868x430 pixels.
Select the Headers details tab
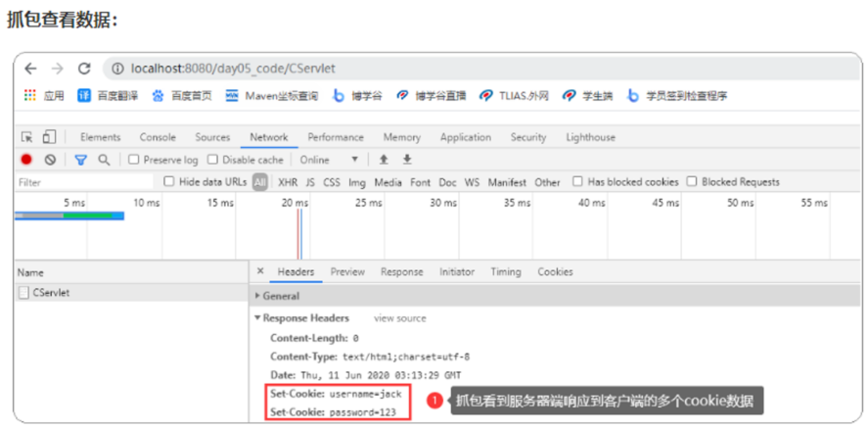click(x=297, y=272)
